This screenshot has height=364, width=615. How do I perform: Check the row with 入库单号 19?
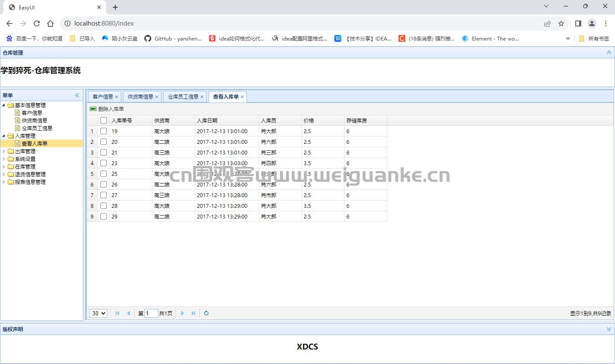[103, 131]
